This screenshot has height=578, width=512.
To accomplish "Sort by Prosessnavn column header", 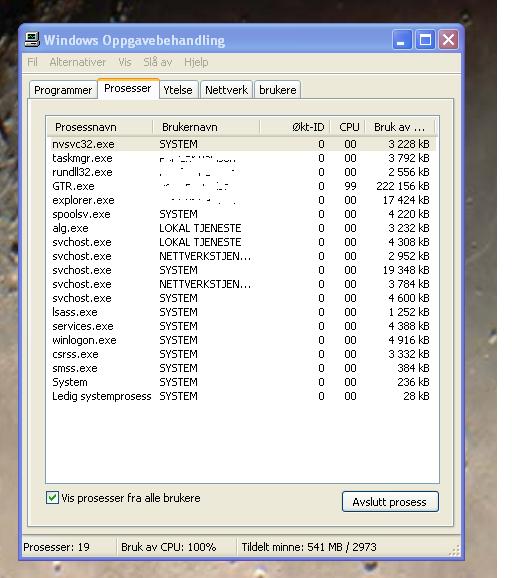I will 100,127.
